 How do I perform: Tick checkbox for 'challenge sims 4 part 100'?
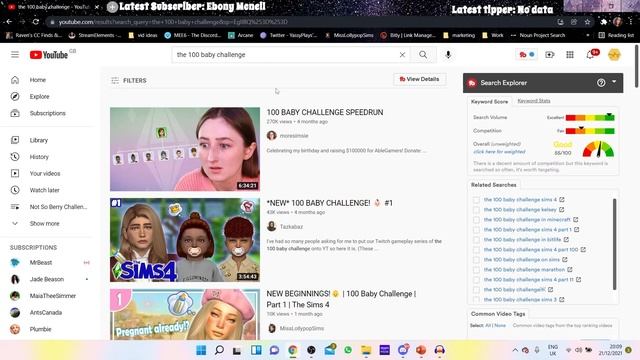(x=476, y=250)
